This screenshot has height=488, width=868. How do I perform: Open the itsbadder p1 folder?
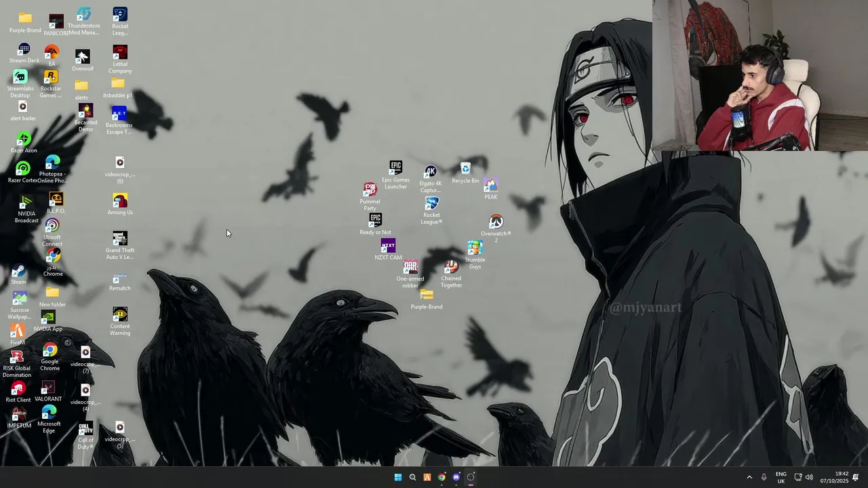(117, 88)
